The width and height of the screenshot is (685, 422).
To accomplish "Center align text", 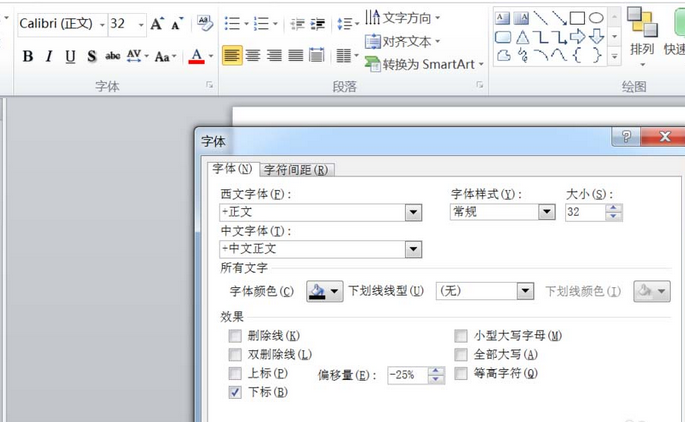I will pos(253,55).
